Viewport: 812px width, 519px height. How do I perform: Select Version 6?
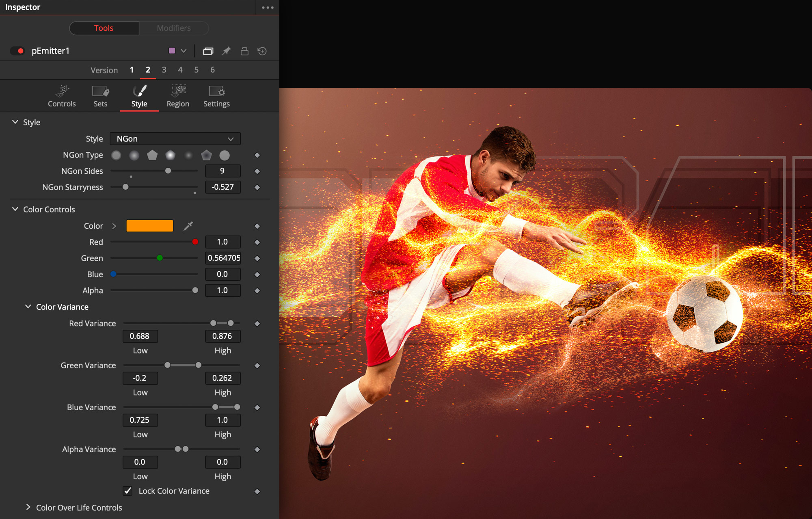point(212,70)
